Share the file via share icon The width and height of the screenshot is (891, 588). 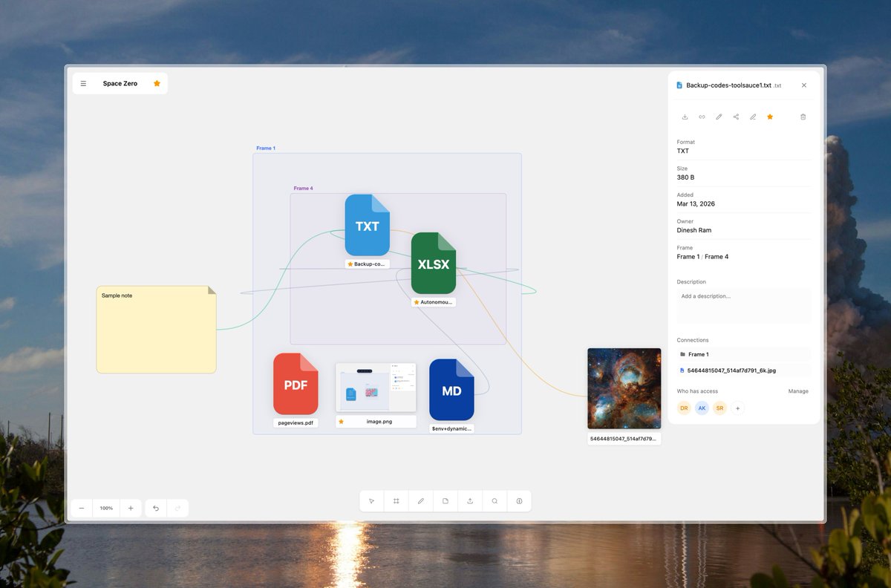coord(736,117)
